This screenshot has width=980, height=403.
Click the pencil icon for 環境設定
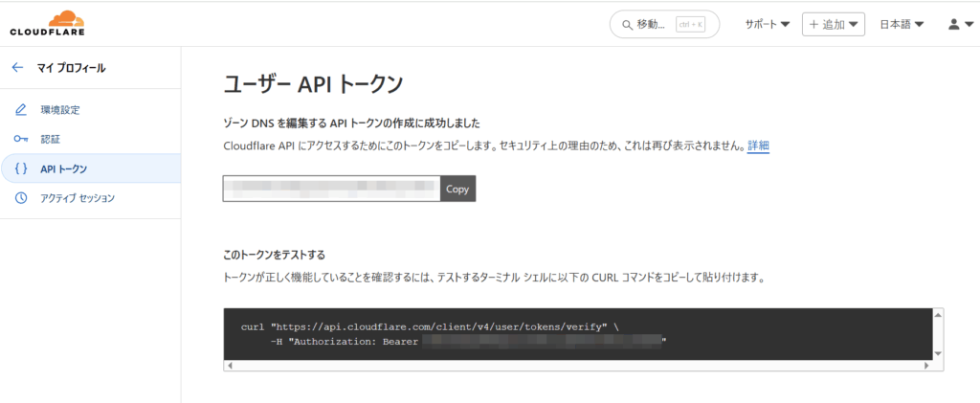coord(21,110)
